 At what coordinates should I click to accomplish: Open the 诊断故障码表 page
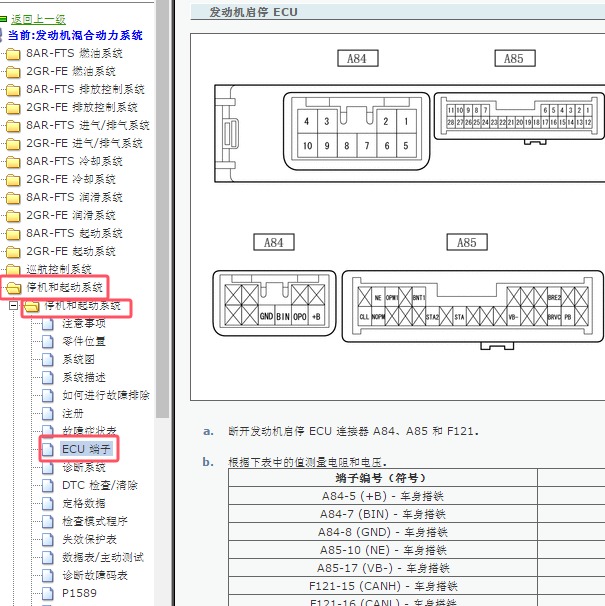click(95, 575)
